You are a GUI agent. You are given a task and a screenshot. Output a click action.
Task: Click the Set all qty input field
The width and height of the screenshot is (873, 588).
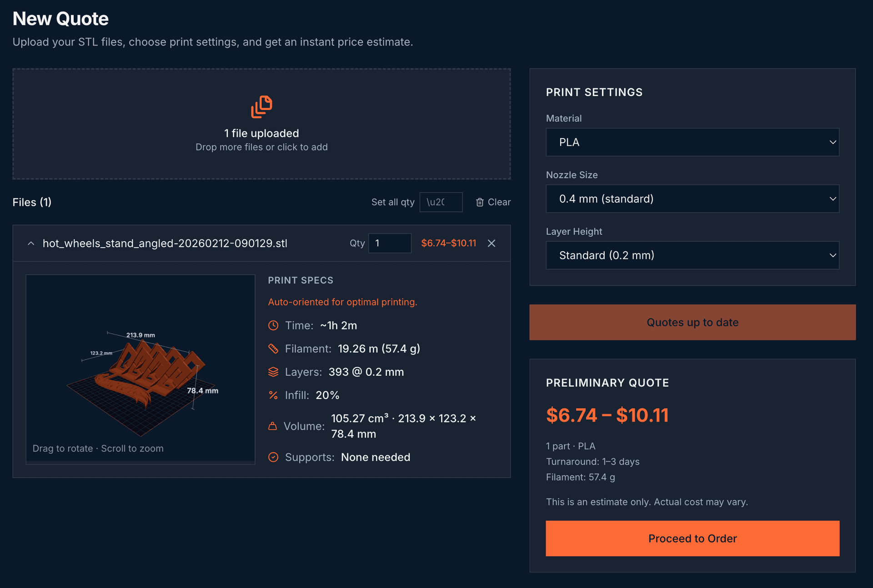pyautogui.click(x=441, y=202)
